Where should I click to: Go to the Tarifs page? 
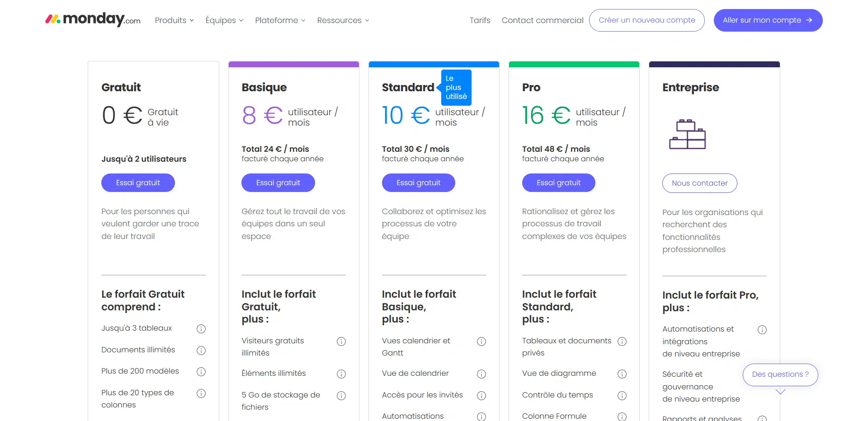pyautogui.click(x=480, y=20)
